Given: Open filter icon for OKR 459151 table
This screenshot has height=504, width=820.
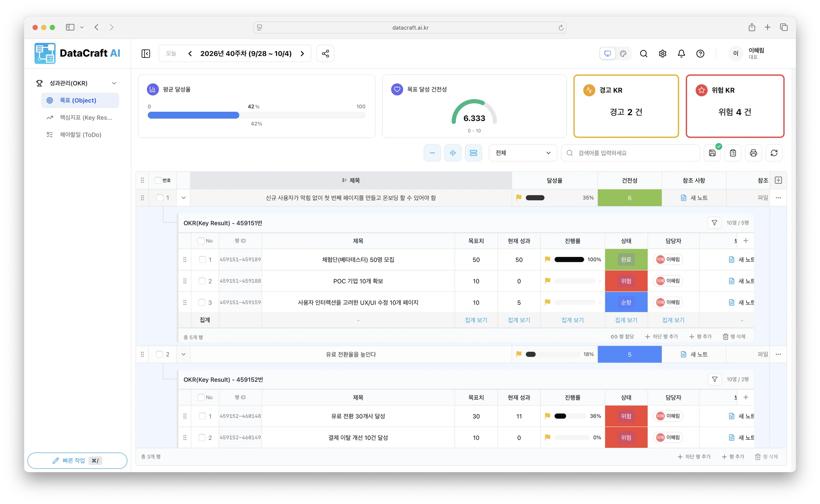Looking at the screenshot, I should pos(714,223).
